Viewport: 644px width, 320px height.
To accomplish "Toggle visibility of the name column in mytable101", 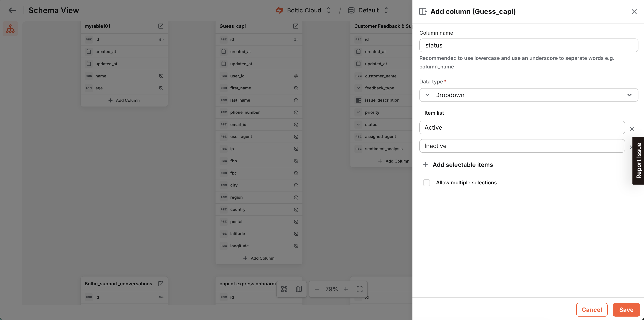I will [x=161, y=76].
